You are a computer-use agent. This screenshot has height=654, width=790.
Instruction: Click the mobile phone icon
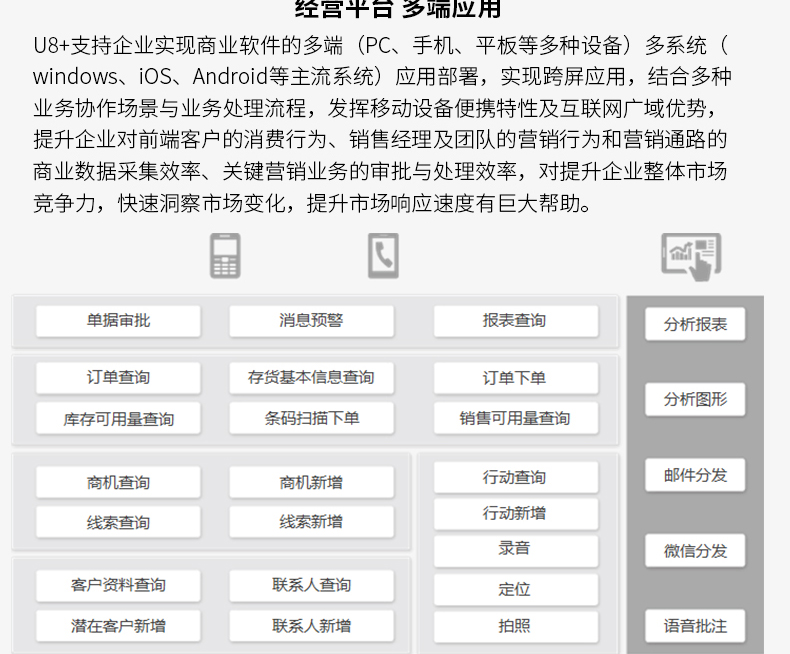click(225, 255)
